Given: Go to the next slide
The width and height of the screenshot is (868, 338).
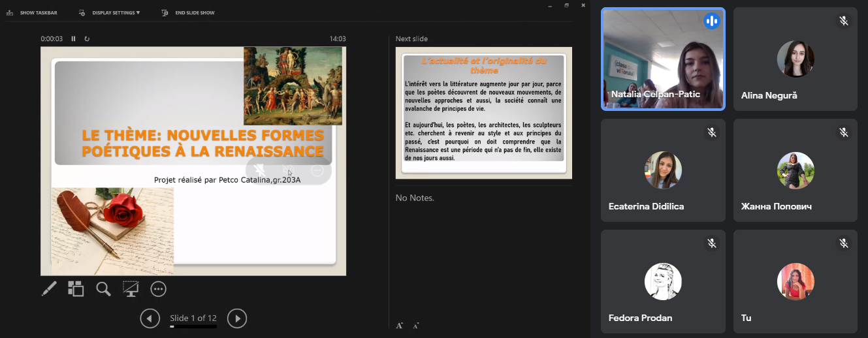Looking at the screenshot, I should pyautogui.click(x=237, y=318).
